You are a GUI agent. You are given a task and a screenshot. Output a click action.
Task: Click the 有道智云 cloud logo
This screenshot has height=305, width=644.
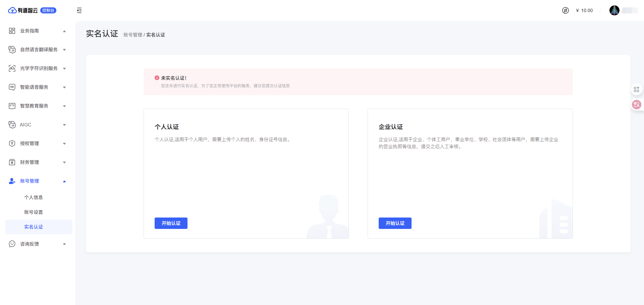[x=12, y=10]
